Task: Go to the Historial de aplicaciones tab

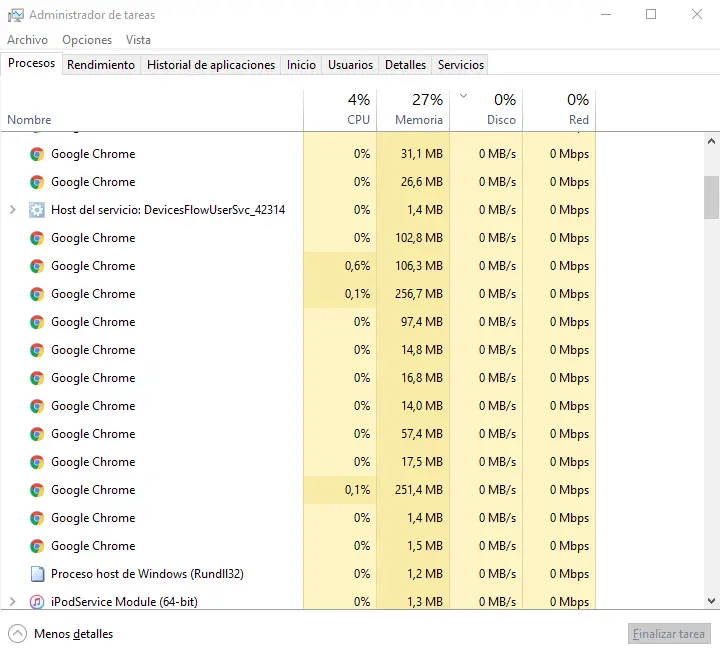Action: tap(211, 65)
